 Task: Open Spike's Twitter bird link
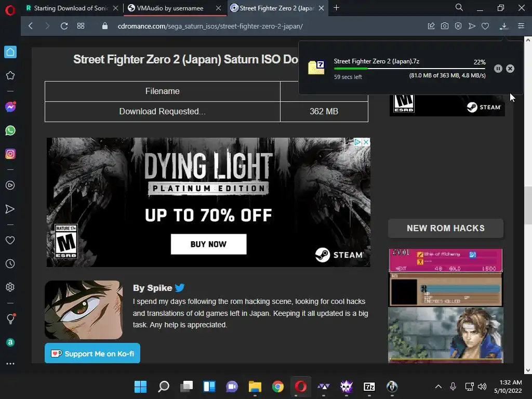pyautogui.click(x=179, y=288)
